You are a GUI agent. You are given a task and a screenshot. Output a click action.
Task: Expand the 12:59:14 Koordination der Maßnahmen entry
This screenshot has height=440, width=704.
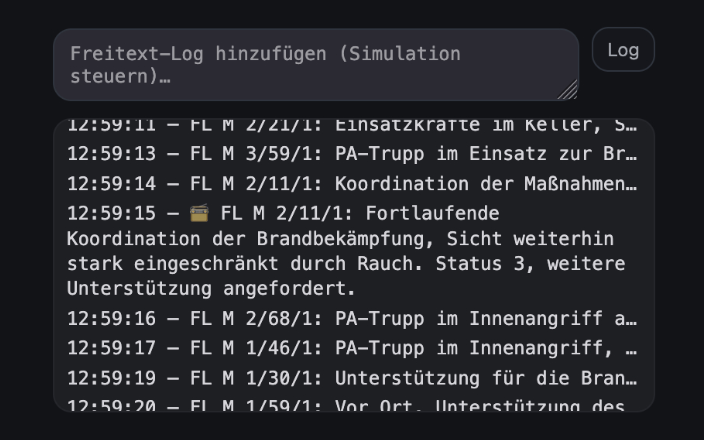pyautogui.click(x=352, y=184)
